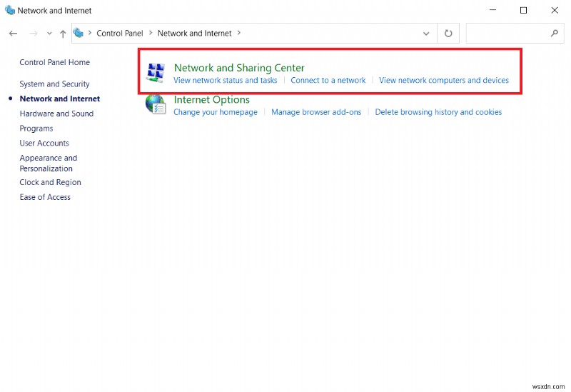Click the Network and Sharing Center icon
The width and height of the screenshot is (571, 392).
(x=156, y=73)
